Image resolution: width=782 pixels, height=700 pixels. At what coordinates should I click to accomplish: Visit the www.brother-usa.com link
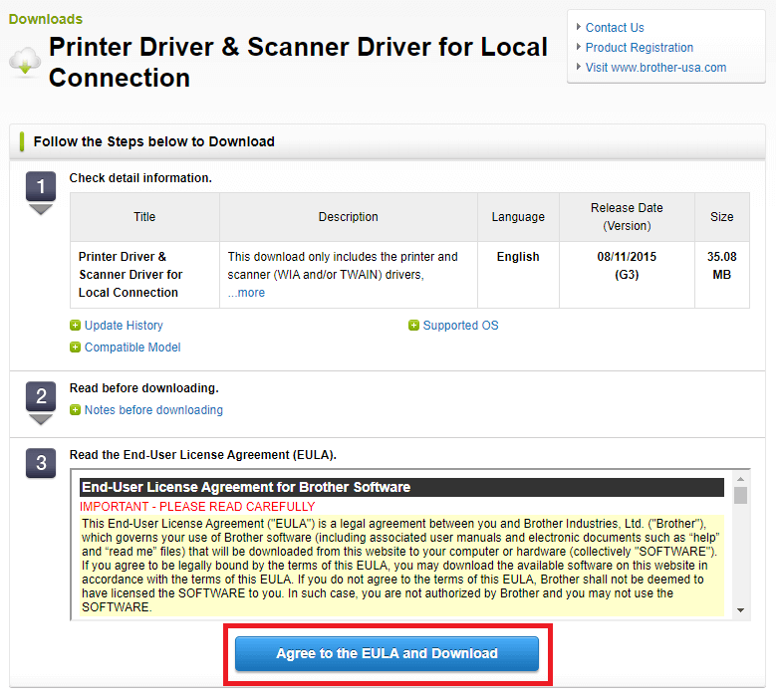pos(655,68)
